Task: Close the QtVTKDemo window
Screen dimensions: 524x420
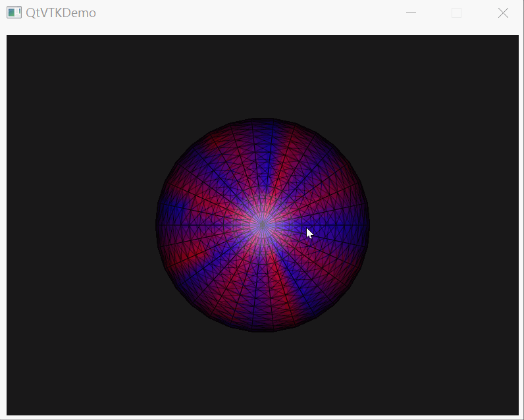Action: pos(503,13)
